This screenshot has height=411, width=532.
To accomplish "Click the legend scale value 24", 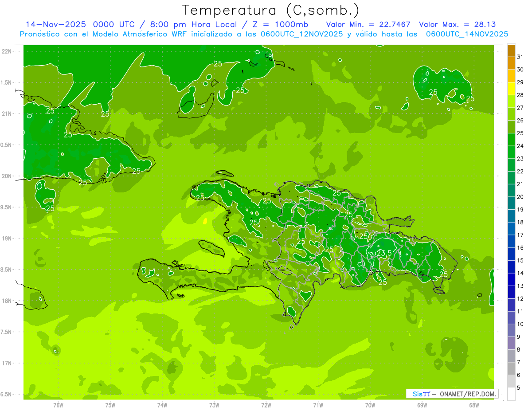I will (x=520, y=146).
